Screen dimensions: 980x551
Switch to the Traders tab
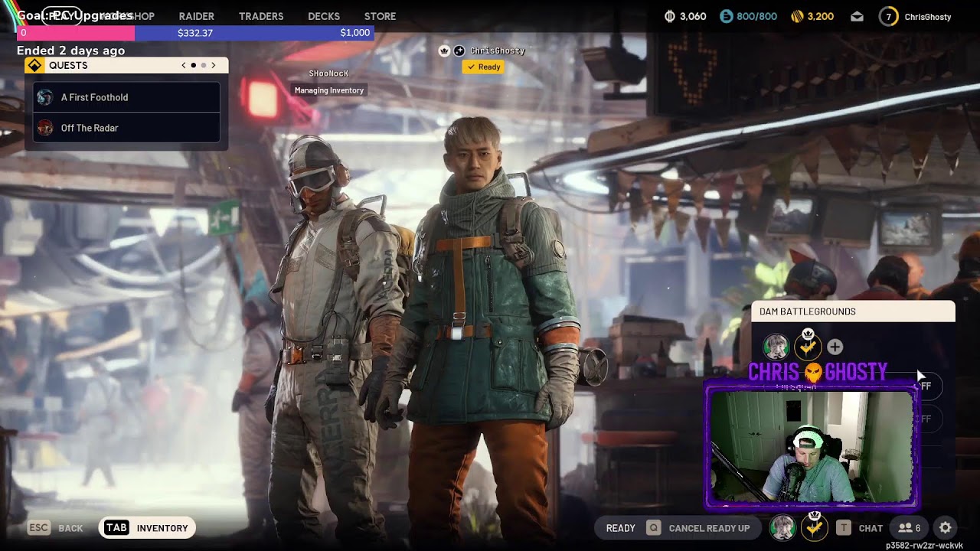(x=261, y=16)
